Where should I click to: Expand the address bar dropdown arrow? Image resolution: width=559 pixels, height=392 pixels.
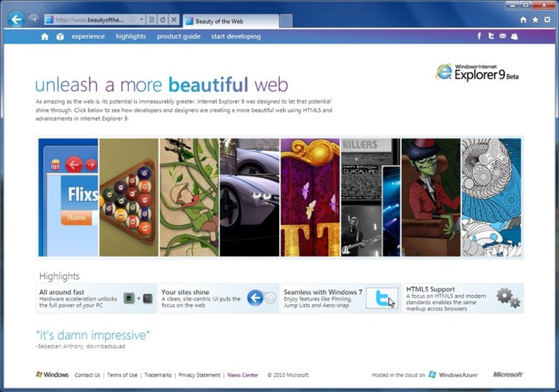[142, 20]
